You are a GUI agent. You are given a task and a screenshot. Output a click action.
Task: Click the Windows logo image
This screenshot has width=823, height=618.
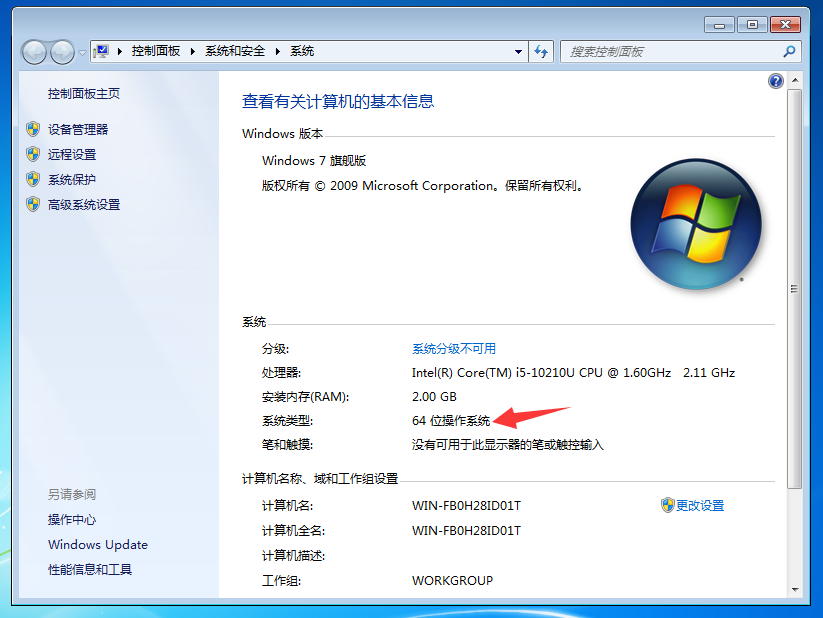pyautogui.click(x=696, y=224)
